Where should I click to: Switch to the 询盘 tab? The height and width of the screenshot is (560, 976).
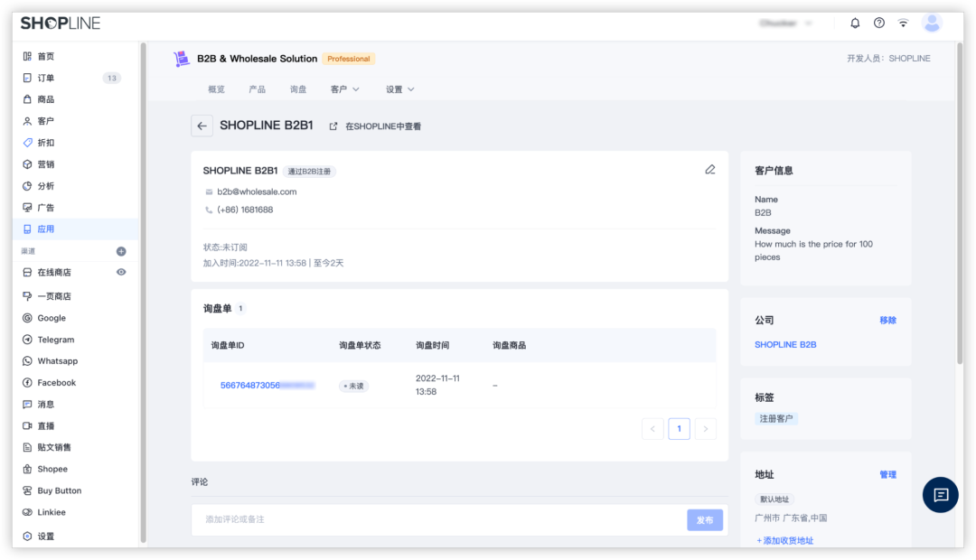coord(298,89)
